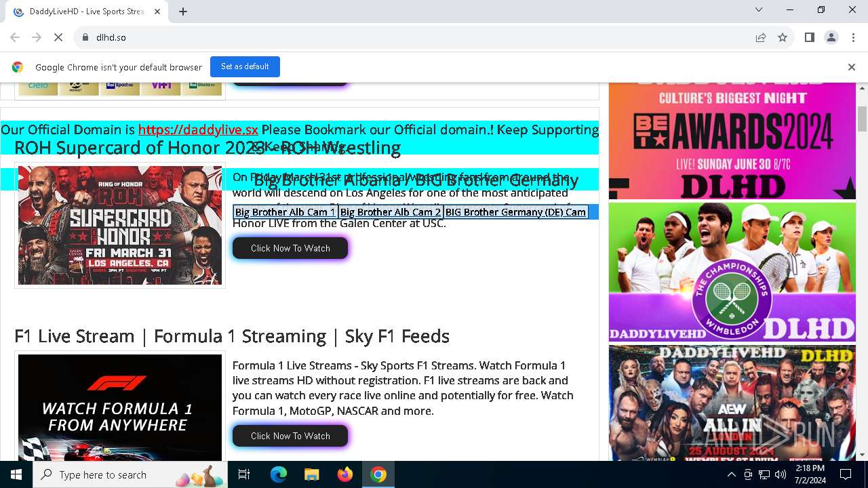Bookmark this tab with the star icon
868x488 pixels.
pyautogui.click(x=783, y=37)
